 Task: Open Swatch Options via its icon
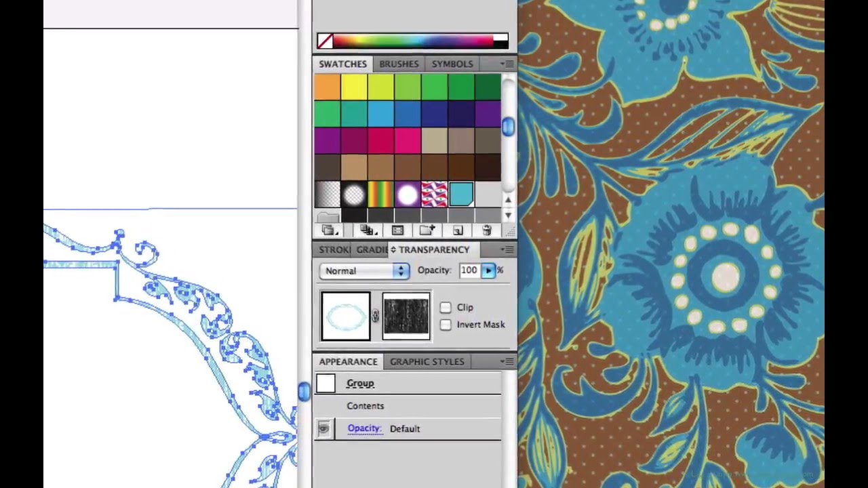click(x=397, y=230)
